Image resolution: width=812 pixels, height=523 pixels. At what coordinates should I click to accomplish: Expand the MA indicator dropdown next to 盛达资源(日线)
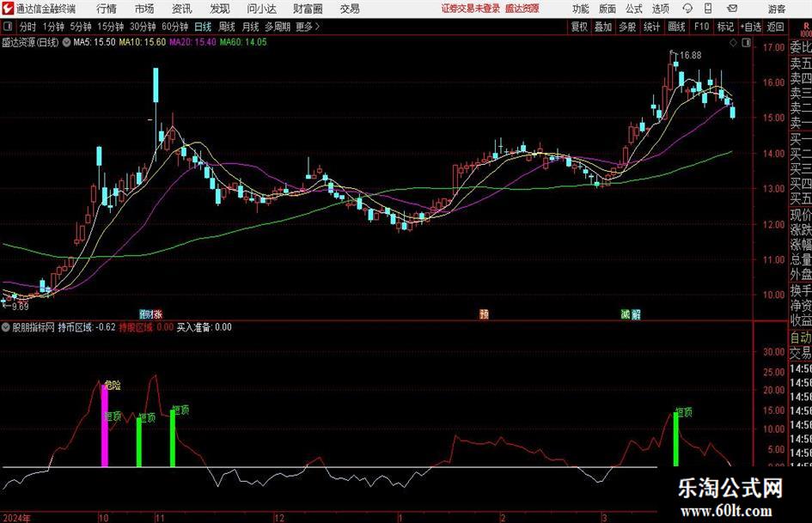tap(66, 42)
